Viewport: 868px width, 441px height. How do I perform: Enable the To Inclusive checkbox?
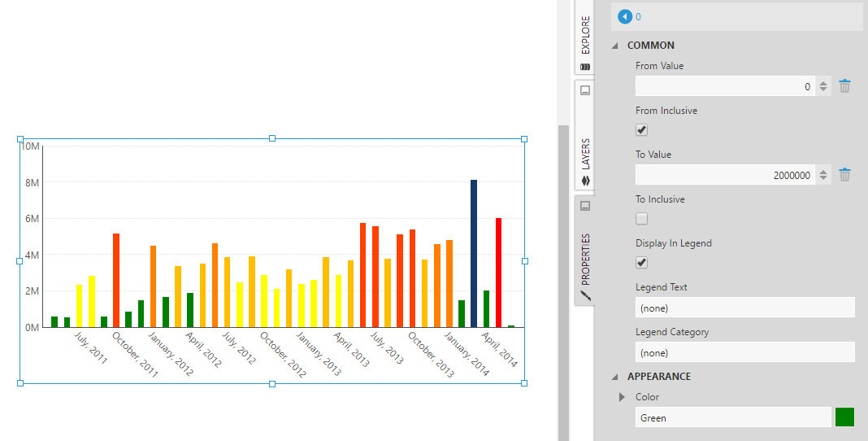click(641, 218)
